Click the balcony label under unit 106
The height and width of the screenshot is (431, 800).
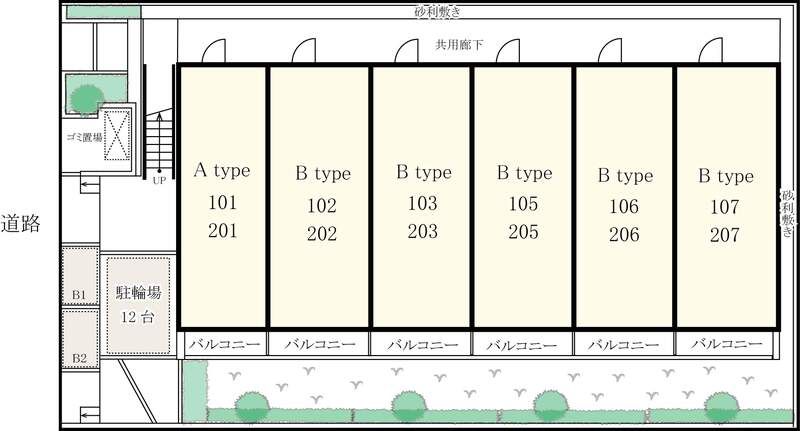click(x=623, y=345)
